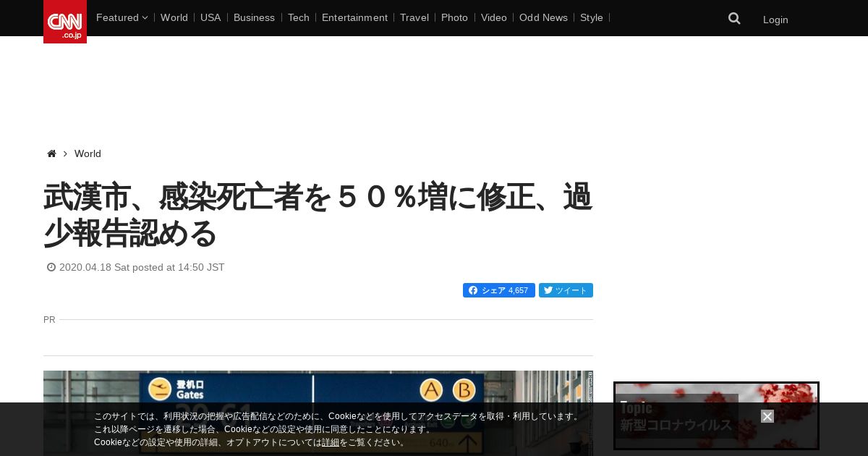Click the CNN.co.jp logo
Image resolution: width=868 pixels, height=456 pixels.
click(x=65, y=22)
